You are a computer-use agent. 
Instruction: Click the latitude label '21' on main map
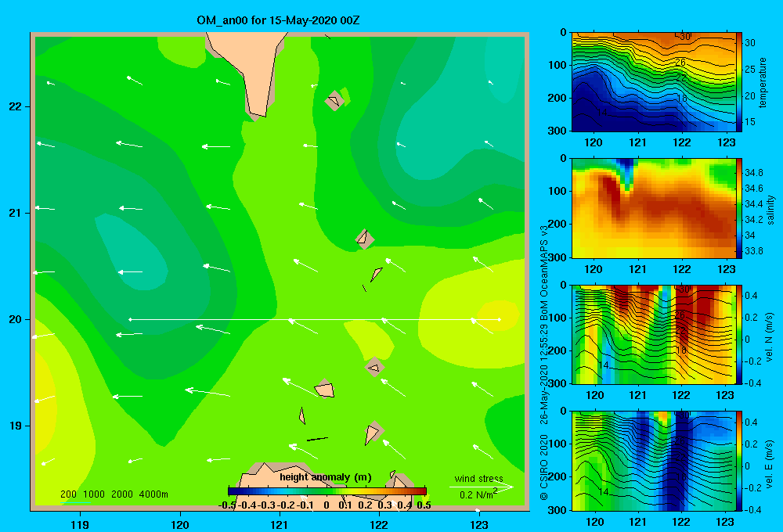(15, 213)
